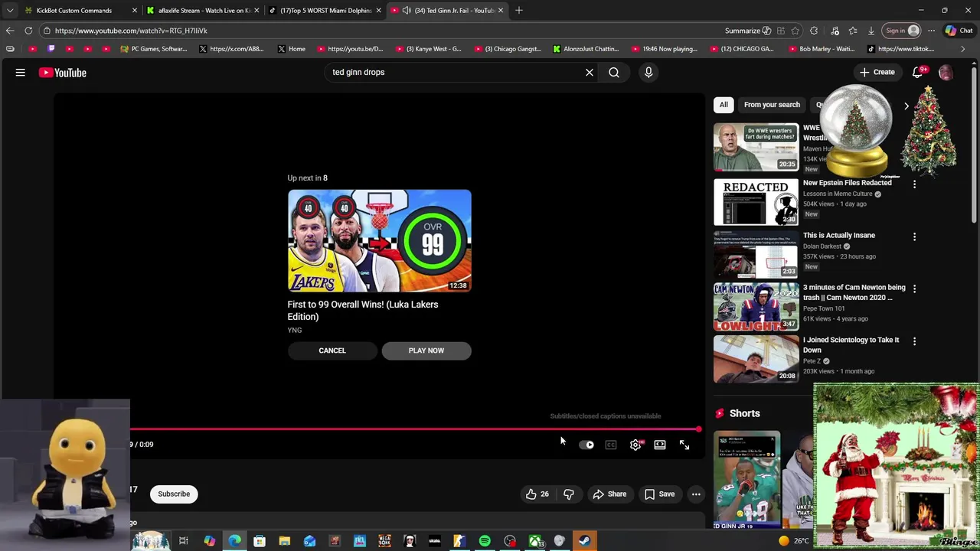Cancel the up next autoplay
Image resolution: width=980 pixels, height=551 pixels.
pyautogui.click(x=332, y=350)
